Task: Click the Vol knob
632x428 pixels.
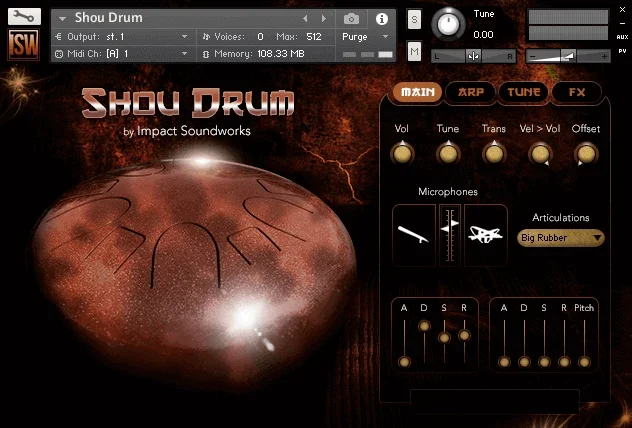Action: pyautogui.click(x=402, y=154)
